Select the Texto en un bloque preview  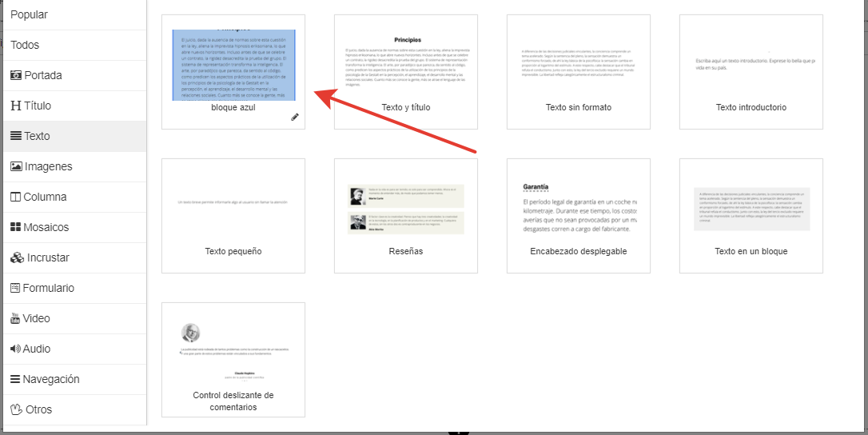[751, 209]
